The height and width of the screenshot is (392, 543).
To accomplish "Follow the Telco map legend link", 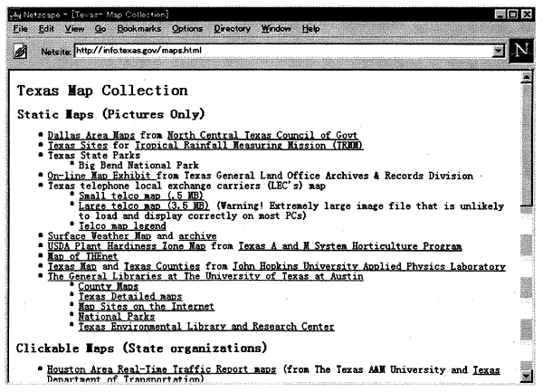I will click(122, 225).
